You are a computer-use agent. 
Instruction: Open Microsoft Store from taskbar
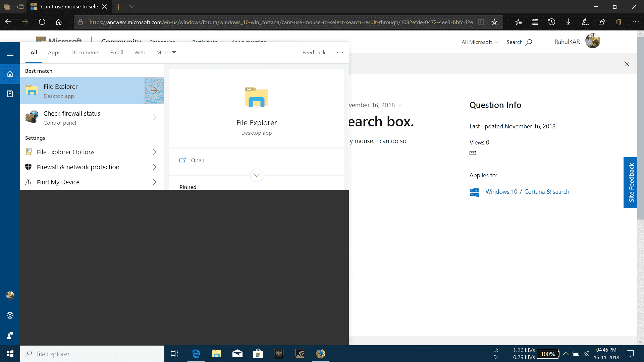258,354
